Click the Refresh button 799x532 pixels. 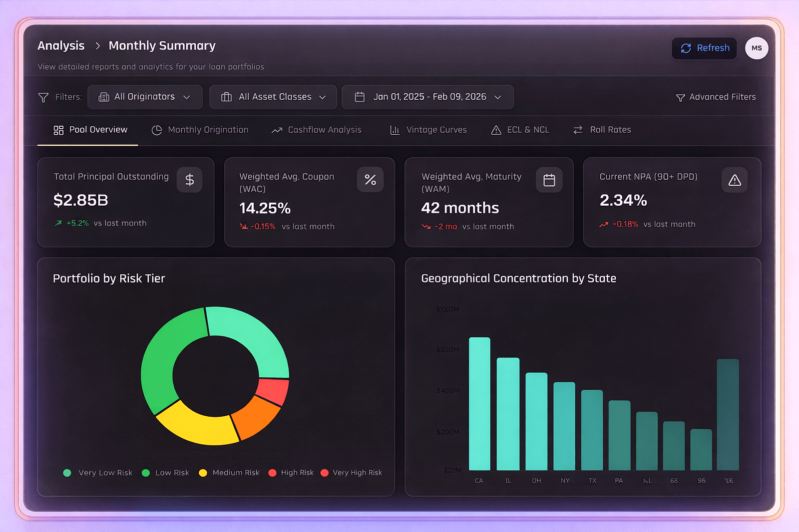click(x=704, y=48)
